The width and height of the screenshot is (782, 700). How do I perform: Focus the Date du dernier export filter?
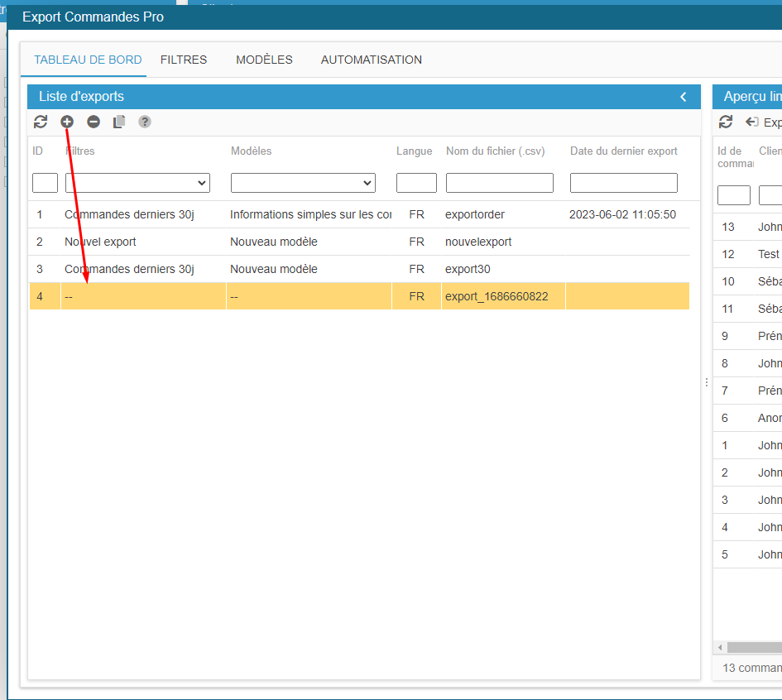[x=623, y=183]
